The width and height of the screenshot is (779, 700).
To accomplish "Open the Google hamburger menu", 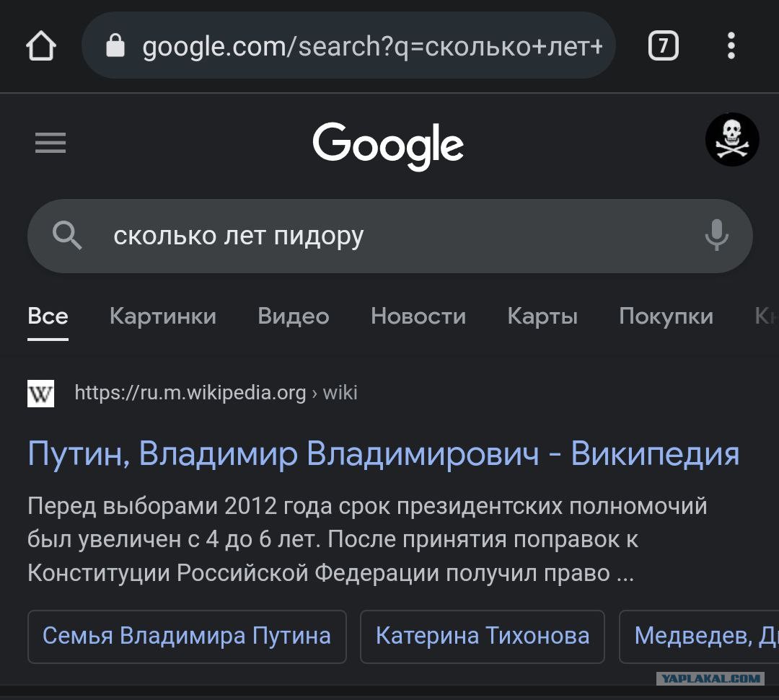I will tap(50, 143).
